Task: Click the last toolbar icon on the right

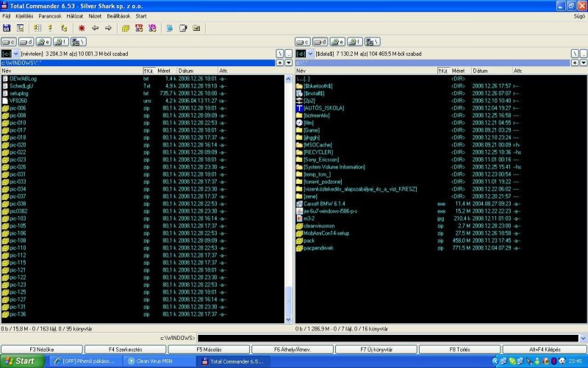Action: (x=196, y=28)
